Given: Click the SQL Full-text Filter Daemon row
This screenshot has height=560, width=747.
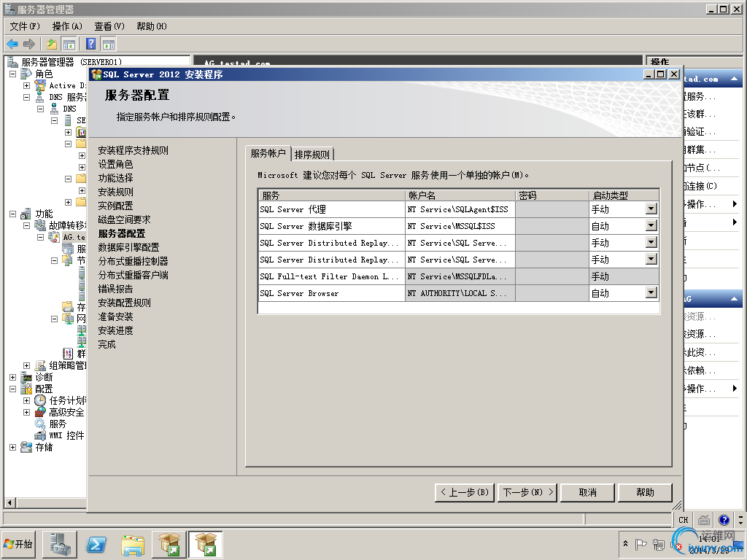Looking at the screenshot, I should (x=459, y=276).
